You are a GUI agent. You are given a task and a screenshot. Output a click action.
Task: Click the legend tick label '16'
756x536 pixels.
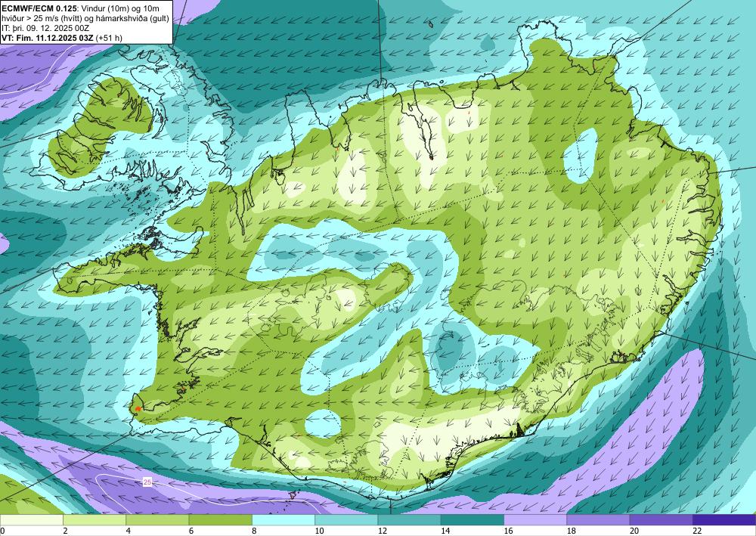click(509, 531)
